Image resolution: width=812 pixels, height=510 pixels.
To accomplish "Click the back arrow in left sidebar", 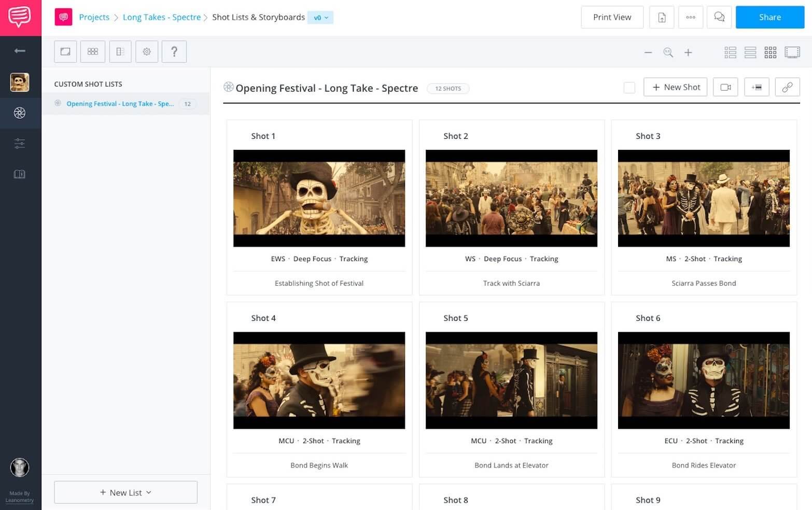I will (x=20, y=51).
